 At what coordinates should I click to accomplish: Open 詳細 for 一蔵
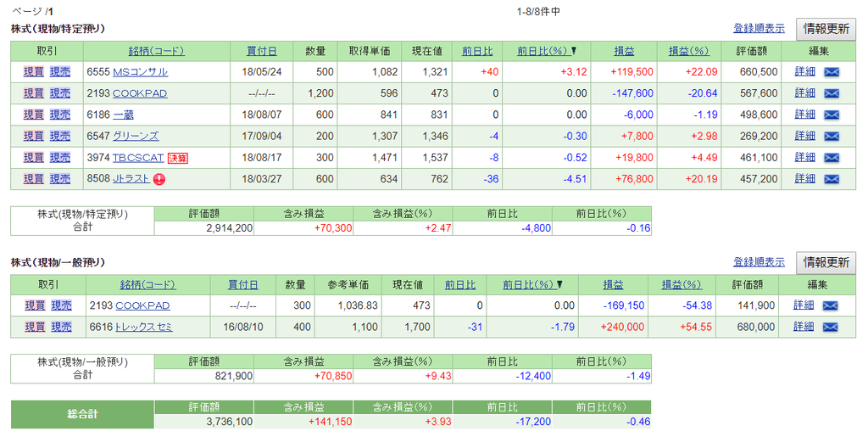click(805, 115)
